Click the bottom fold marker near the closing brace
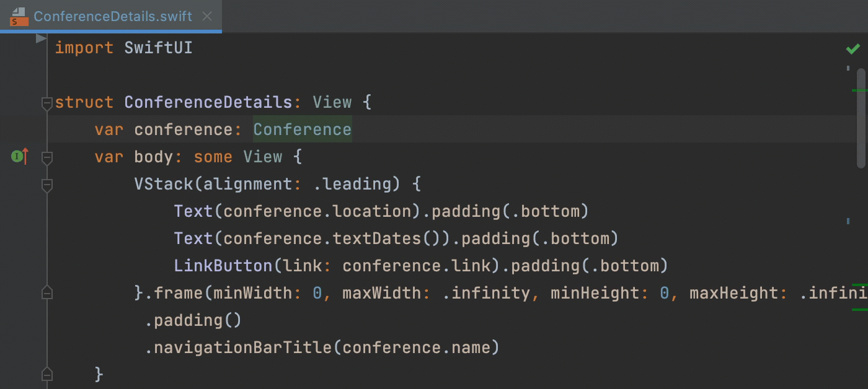Screen dimensions: 868x389 (x=46, y=374)
